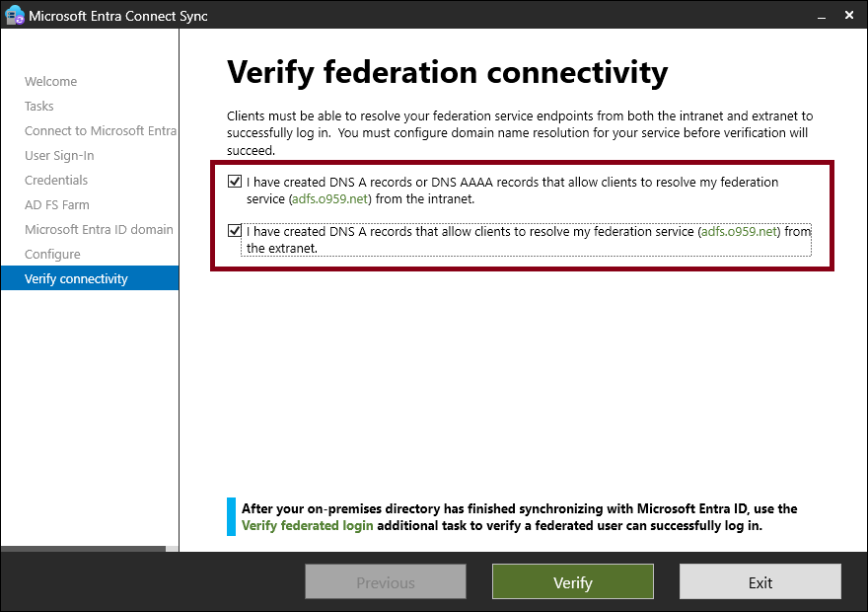Click the green Verify button

tap(573, 582)
